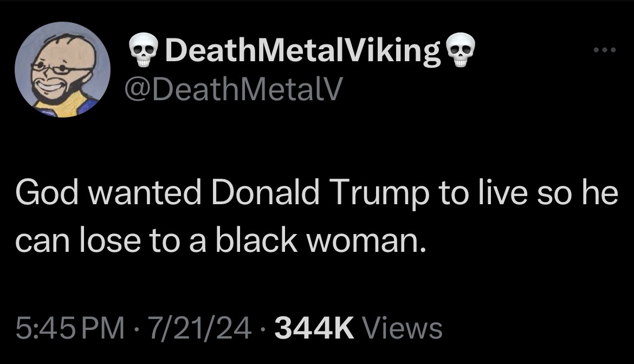Image resolution: width=634 pixels, height=364 pixels.
Task: Open the DeathMetalViking display name link
Action: pyautogui.click(x=302, y=50)
